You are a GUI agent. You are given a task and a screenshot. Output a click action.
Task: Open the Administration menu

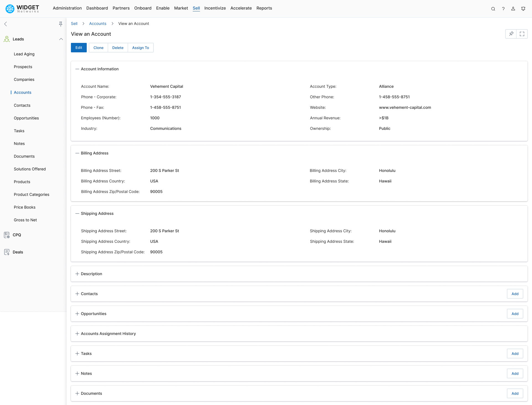tap(67, 8)
